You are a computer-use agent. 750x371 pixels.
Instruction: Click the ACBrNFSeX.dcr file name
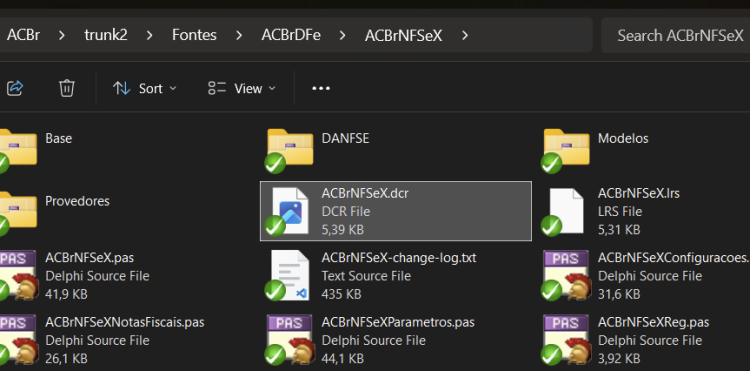click(x=365, y=194)
